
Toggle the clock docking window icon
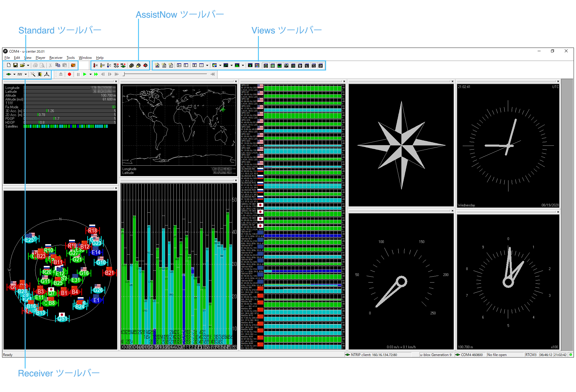pyautogui.click(x=314, y=65)
